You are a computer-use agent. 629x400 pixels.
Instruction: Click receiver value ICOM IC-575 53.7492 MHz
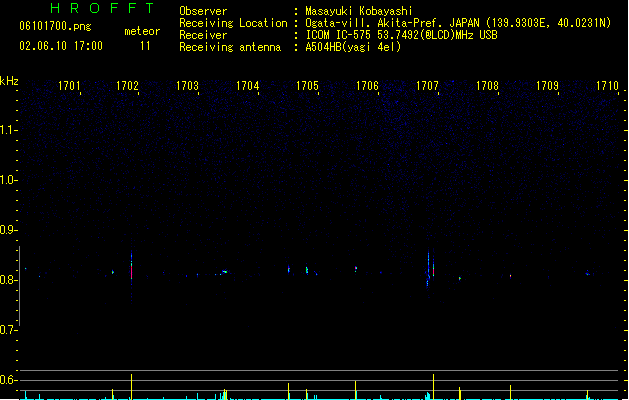pos(402,35)
